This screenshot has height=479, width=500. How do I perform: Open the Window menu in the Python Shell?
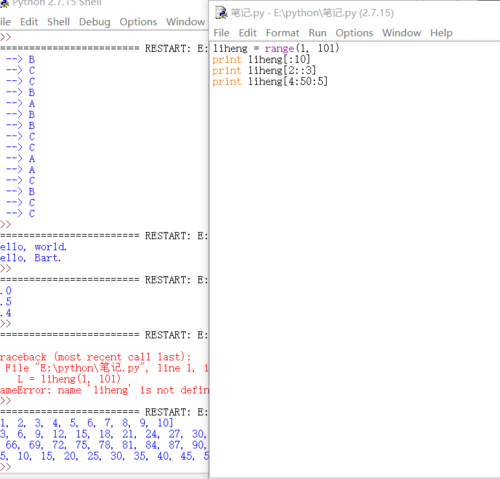tap(185, 22)
